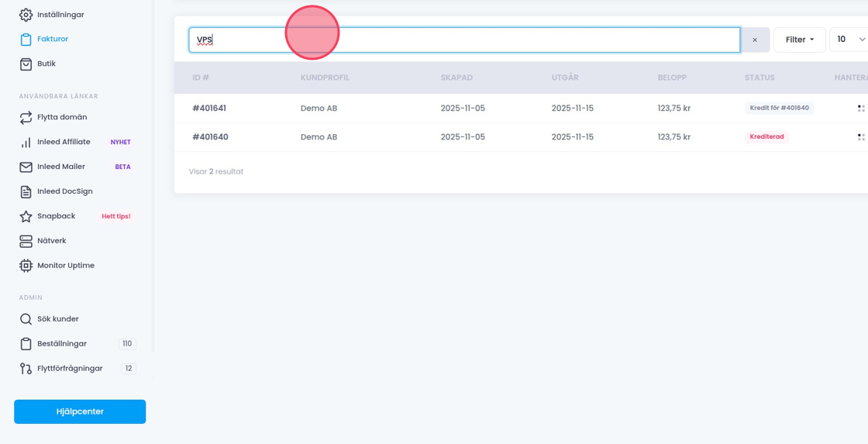Open Inleed Affiliate chart icon
Image resolution: width=868 pixels, height=444 pixels.
click(x=26, y=143)
